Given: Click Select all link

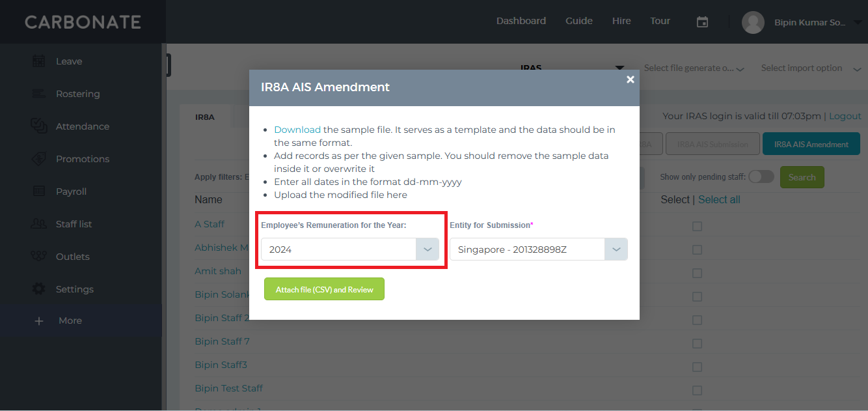Looking at the screenshot, I should [719, 199].
